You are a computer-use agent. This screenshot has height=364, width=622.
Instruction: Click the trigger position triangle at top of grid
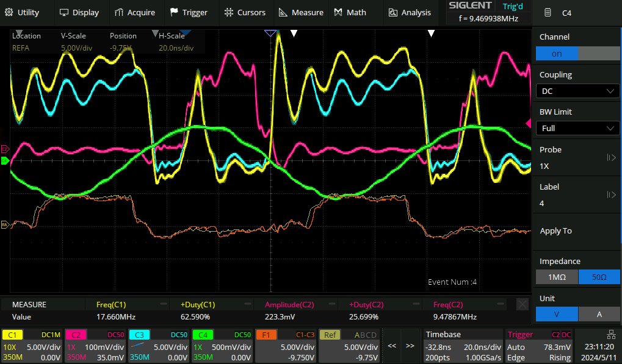(270, 33)
